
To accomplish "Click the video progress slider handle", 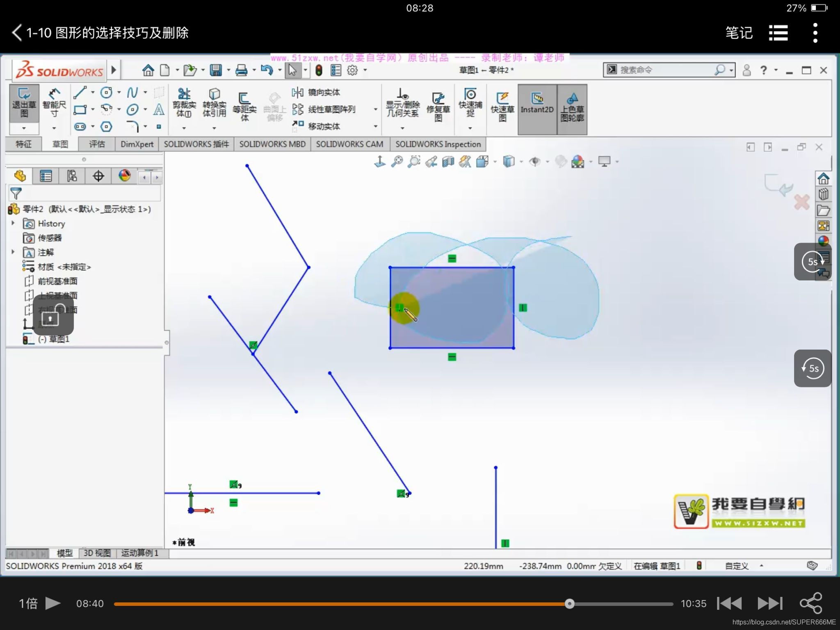I will pos(569,603).
